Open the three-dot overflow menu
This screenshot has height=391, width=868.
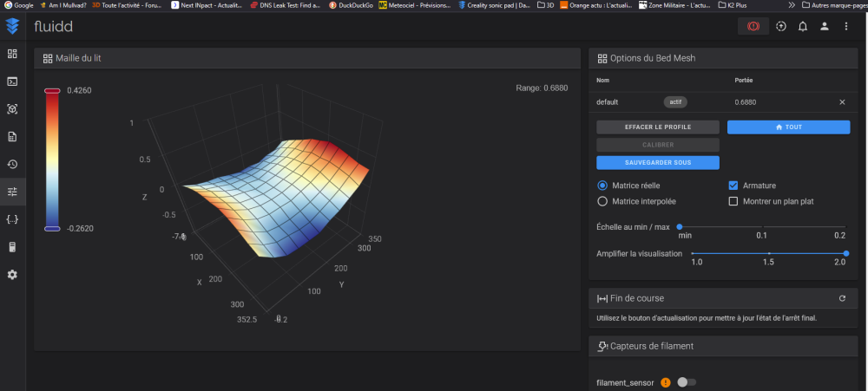846,26
